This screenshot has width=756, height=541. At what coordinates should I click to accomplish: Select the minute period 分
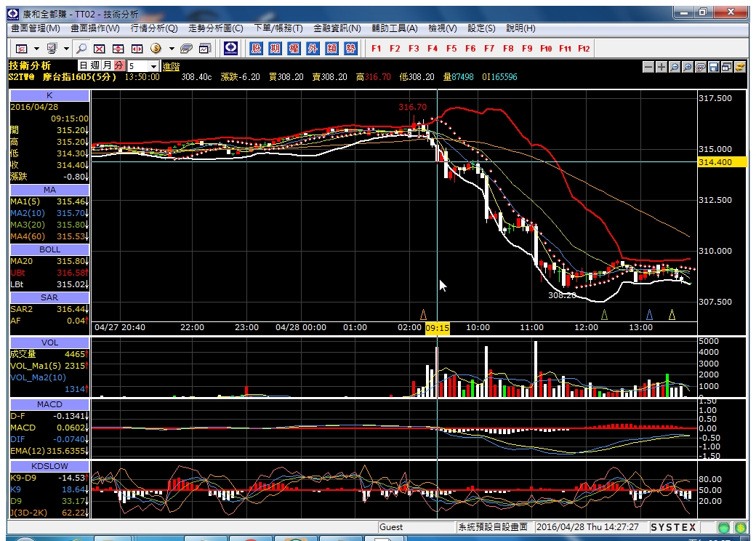pyautogui.click(x=118, y=65)
